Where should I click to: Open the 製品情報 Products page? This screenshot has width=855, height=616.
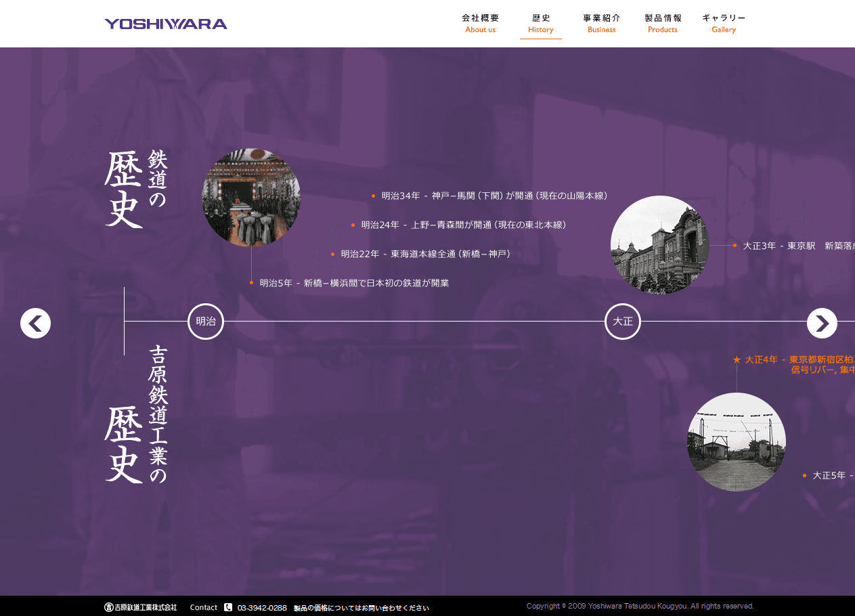662,24
